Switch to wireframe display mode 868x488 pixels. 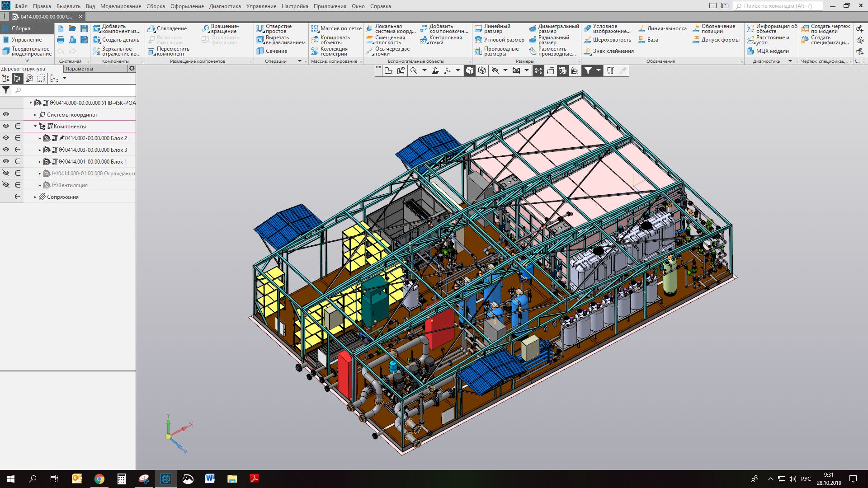(x=482, y=71)
